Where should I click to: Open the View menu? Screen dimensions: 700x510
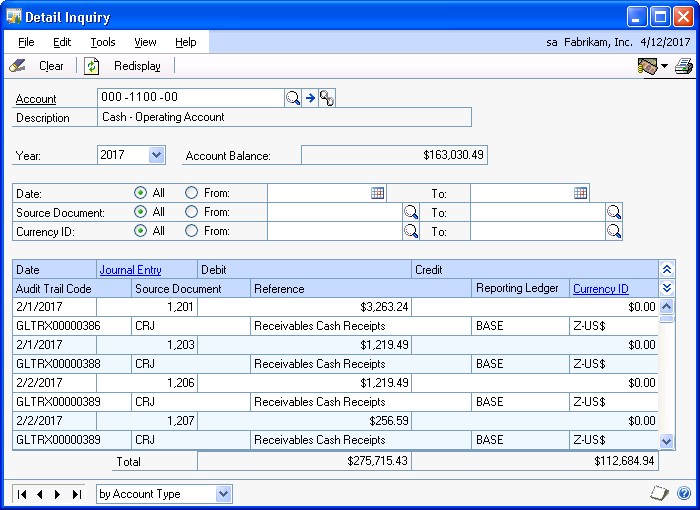(x=146, y=42)
